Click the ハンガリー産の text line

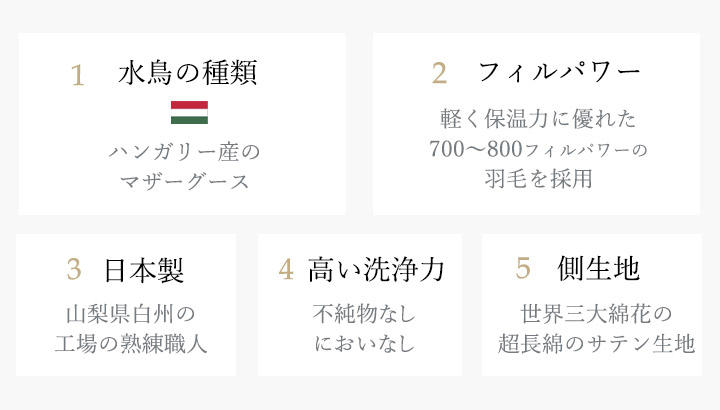(x=185, y=152)
